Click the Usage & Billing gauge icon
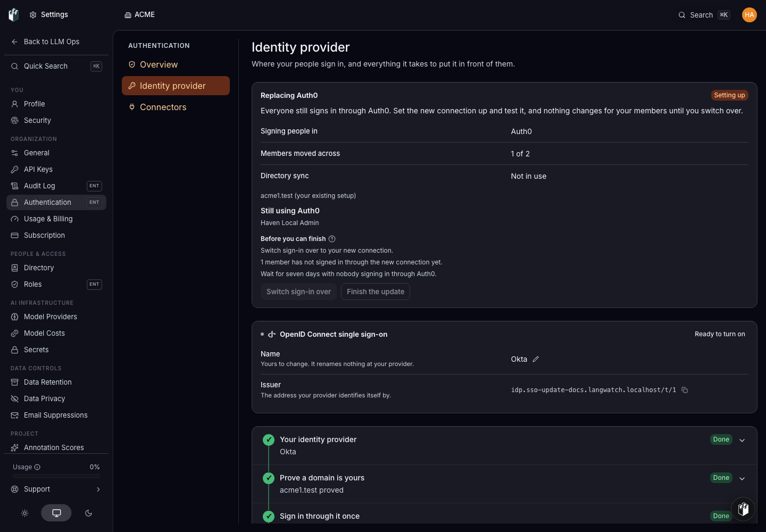The height and width of the screenshot is (532, 766). click(15, 219)
